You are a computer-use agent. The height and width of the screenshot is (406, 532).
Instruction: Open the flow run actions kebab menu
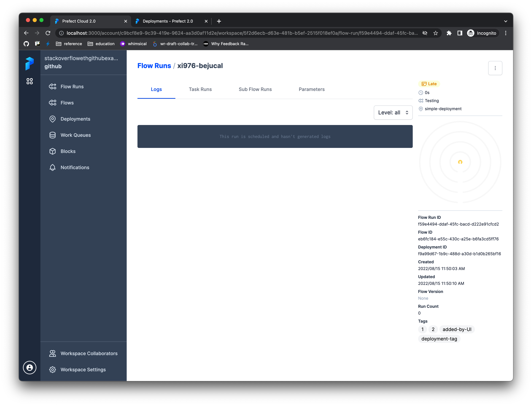point(495,68)
